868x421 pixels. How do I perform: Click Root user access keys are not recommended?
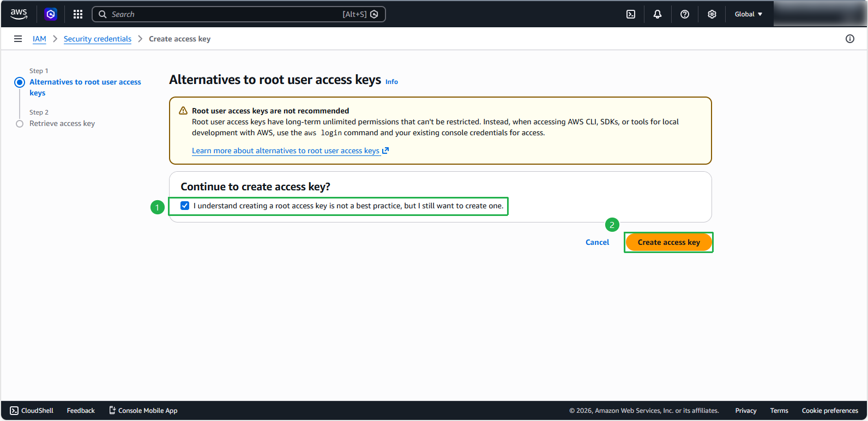270,111
